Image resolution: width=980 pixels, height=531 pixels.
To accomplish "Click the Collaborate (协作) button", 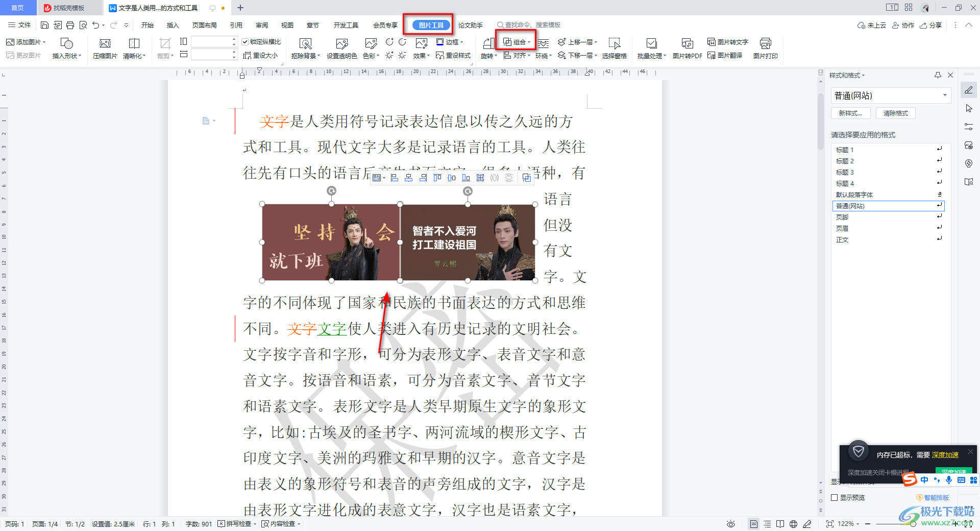I will coord(903,25).
